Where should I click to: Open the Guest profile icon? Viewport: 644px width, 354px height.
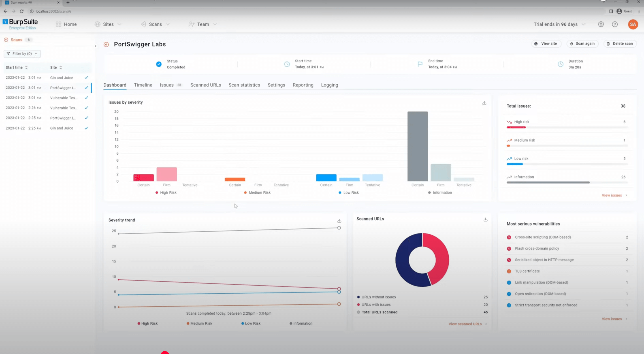click(619, 11)
